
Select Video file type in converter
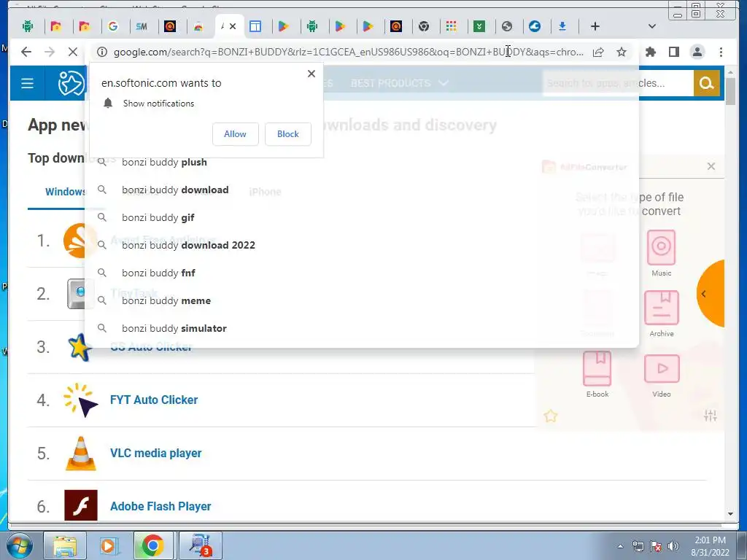[661, 376]
